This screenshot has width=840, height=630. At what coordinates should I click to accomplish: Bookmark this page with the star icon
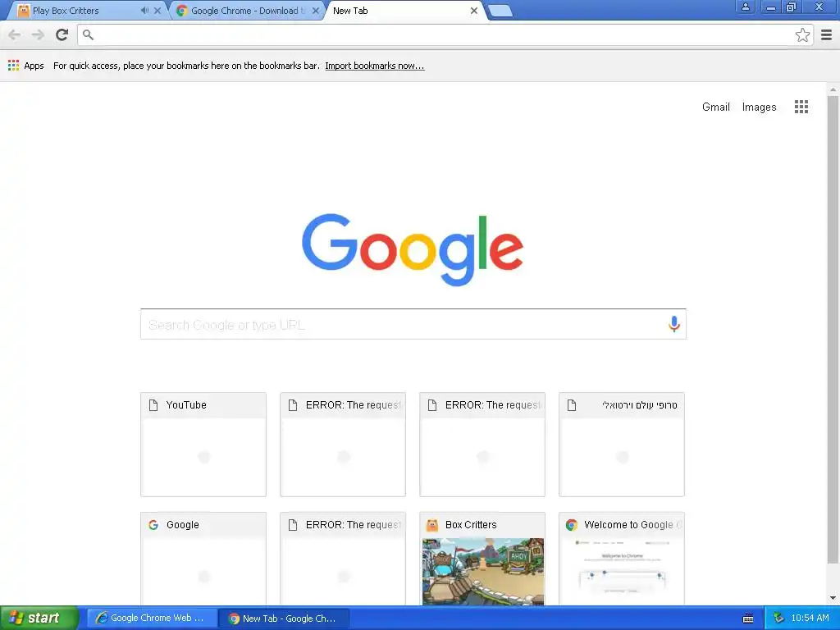click(x=802, y=34)
